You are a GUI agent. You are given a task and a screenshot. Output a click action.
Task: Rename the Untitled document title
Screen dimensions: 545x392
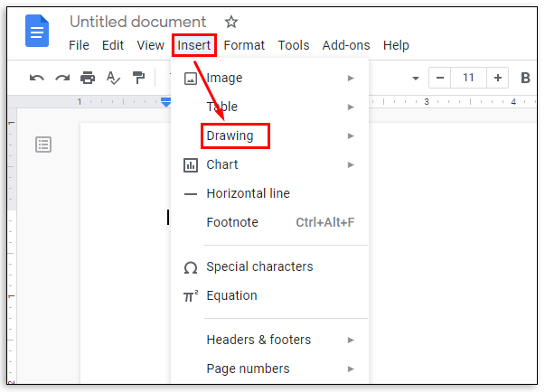(x=138, y=22)
